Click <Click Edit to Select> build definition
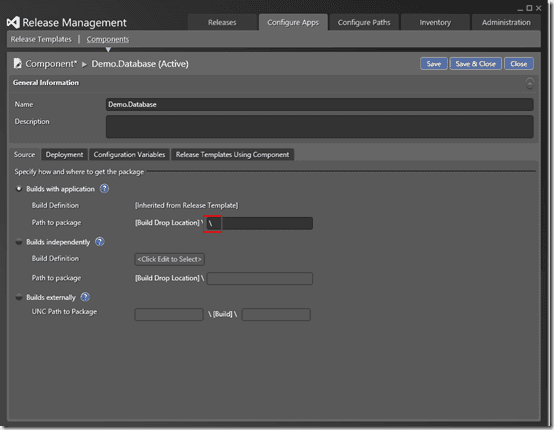Image resolution: width=554 pixels, height=430 pixels. pyautogui.click(x=169, y=259)
